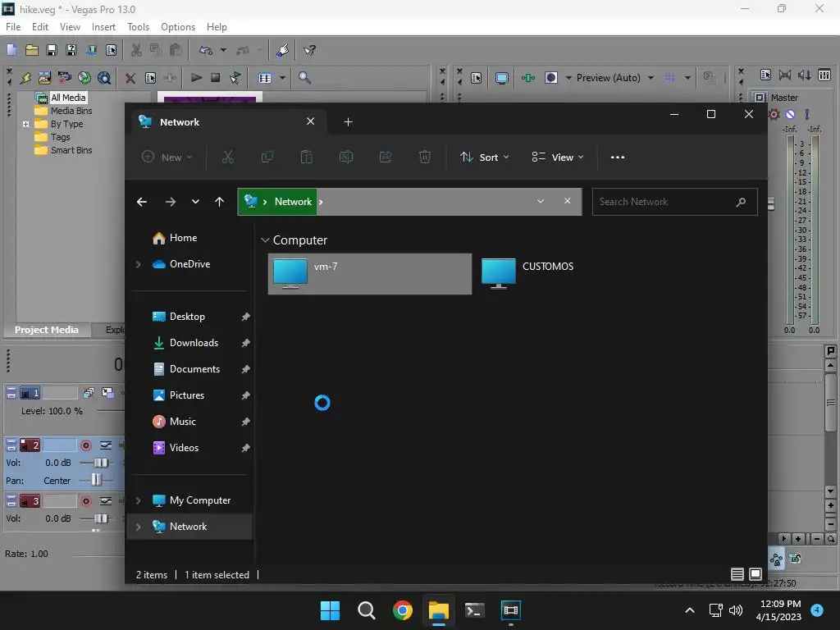
Task: Select the vm-7 computer
Action: 370,274
